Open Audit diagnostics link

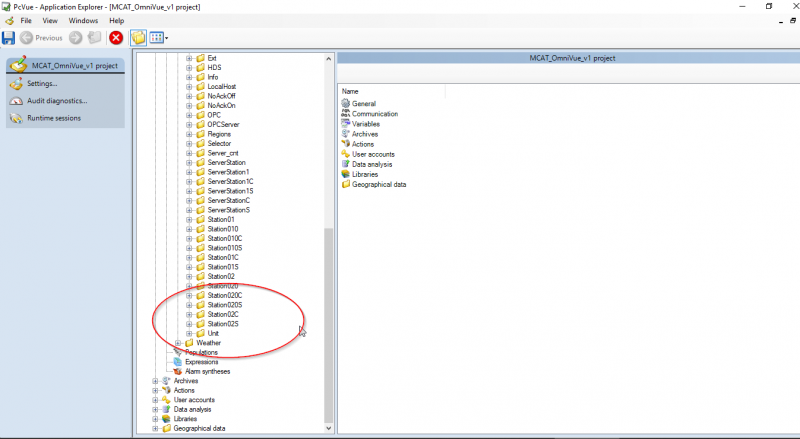[57, 101]
